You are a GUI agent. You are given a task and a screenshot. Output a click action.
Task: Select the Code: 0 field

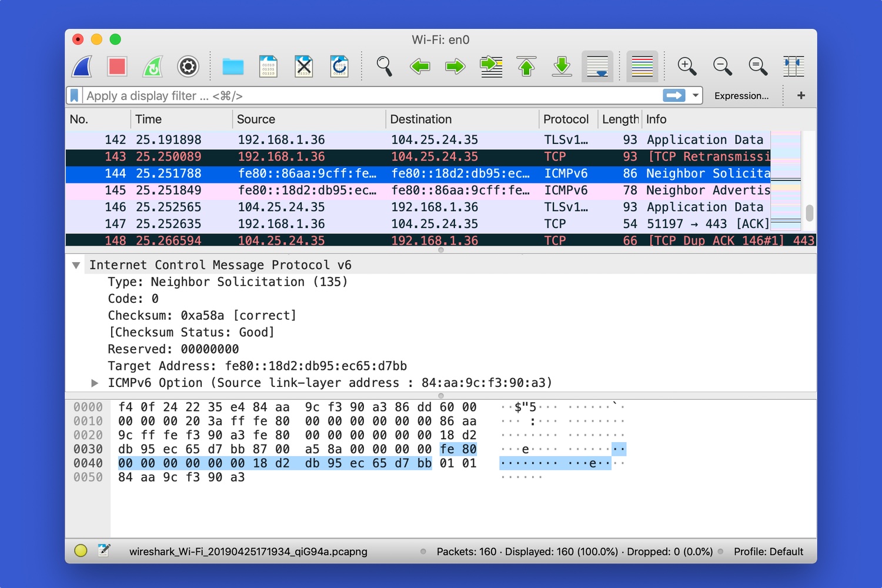(133, 299)
